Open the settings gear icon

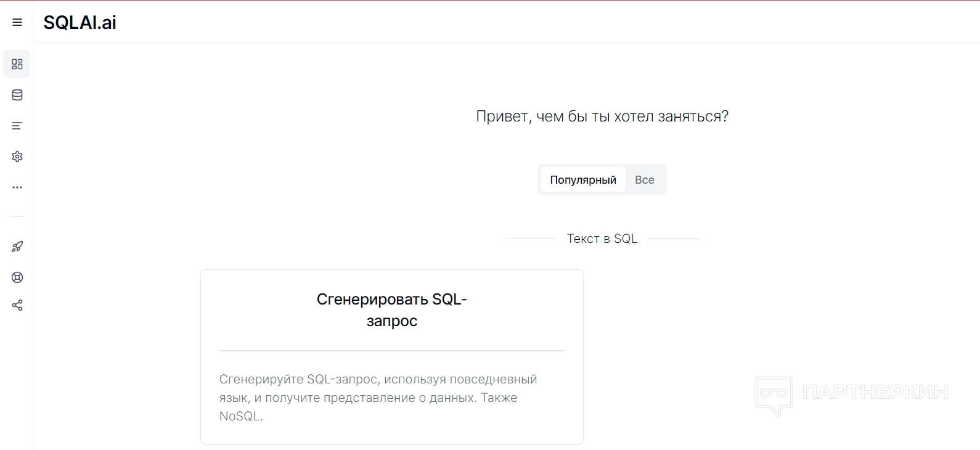17,157
